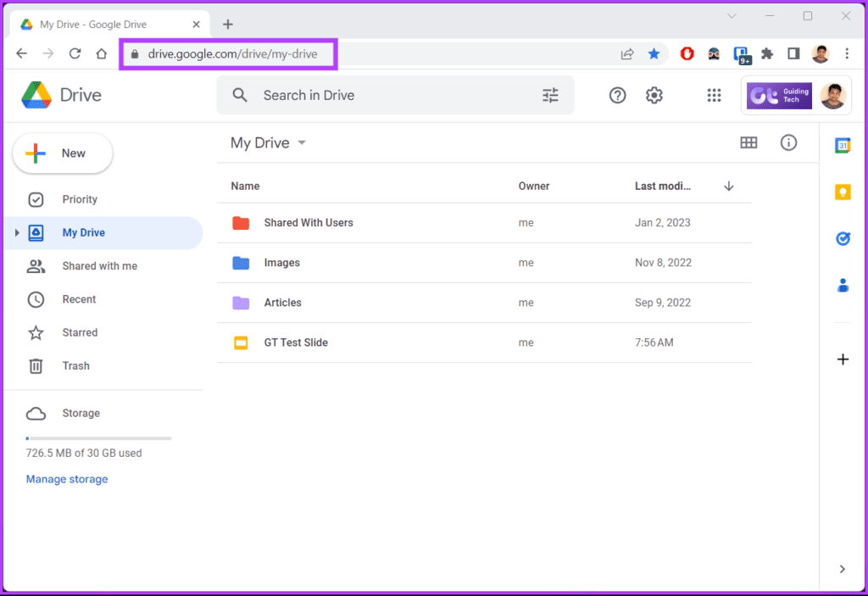868x596 pixels.
Task: Open the red Opera-style extension icon
Action: coord(687,53)
